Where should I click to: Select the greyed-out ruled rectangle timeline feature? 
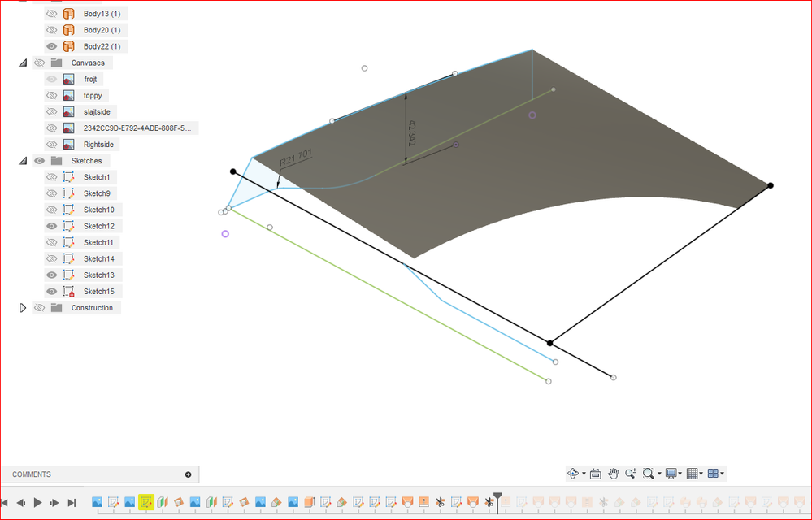587,502
